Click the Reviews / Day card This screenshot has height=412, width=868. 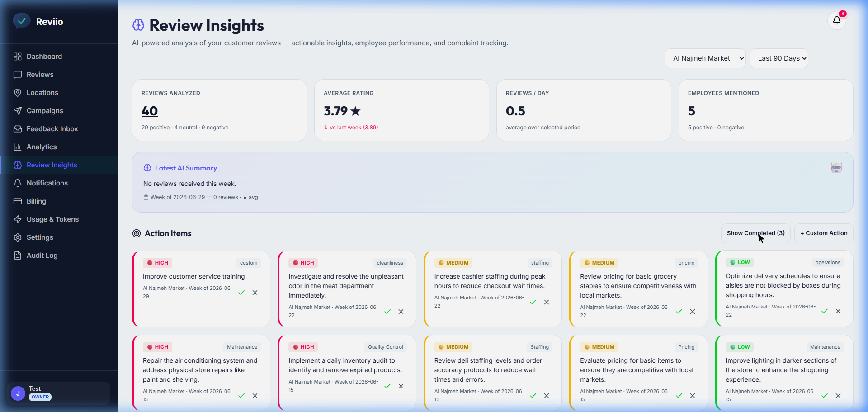tap(584, 110)
